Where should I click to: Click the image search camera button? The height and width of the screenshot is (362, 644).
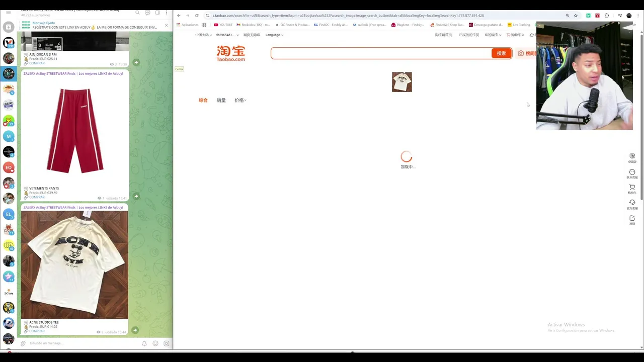[x=526, y=53]
